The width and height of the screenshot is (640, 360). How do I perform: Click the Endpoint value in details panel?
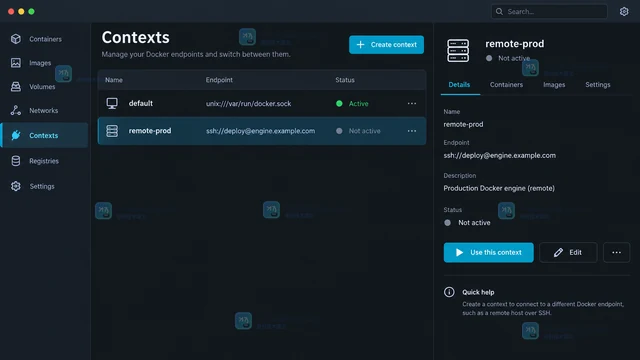499,156
